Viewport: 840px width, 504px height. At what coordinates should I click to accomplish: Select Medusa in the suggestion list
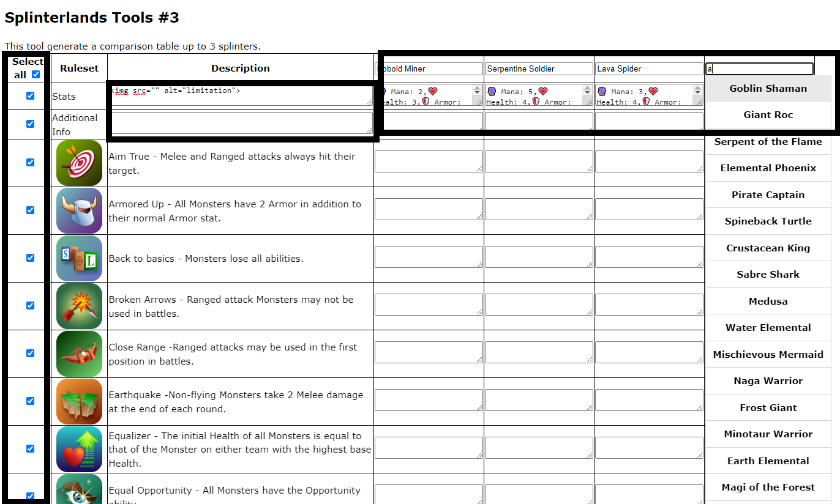768,301
